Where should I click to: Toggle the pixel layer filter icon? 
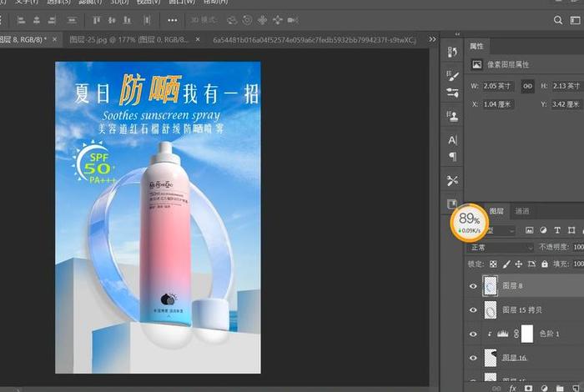point(529,230)
